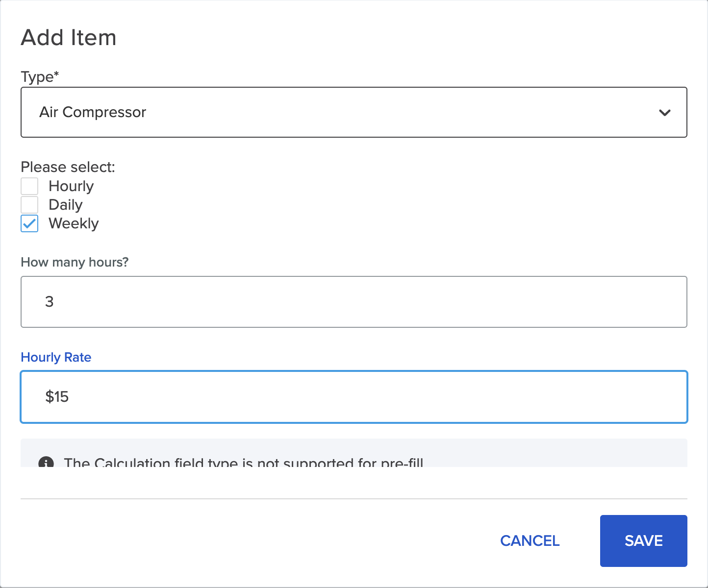Click the Please select: label

[x=68, y=167]
